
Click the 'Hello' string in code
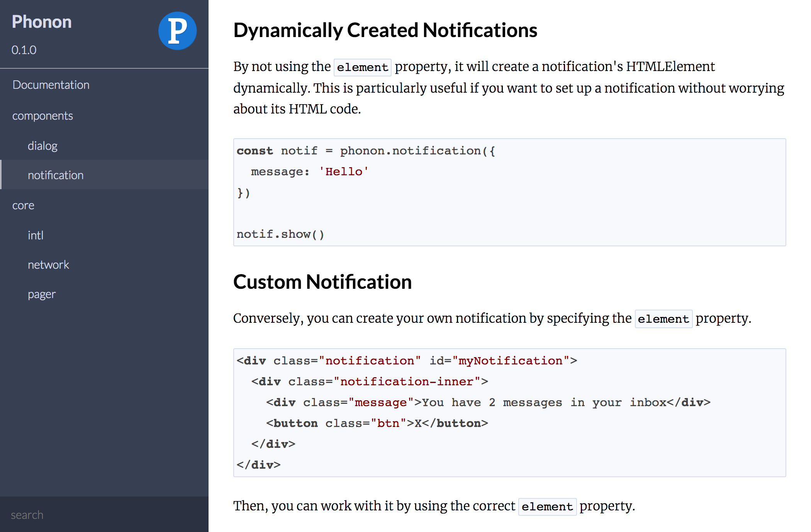click(x=344, y=172)
